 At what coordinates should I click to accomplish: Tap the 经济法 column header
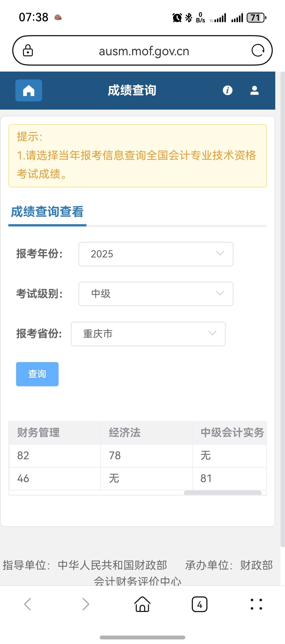coord(125,433)
